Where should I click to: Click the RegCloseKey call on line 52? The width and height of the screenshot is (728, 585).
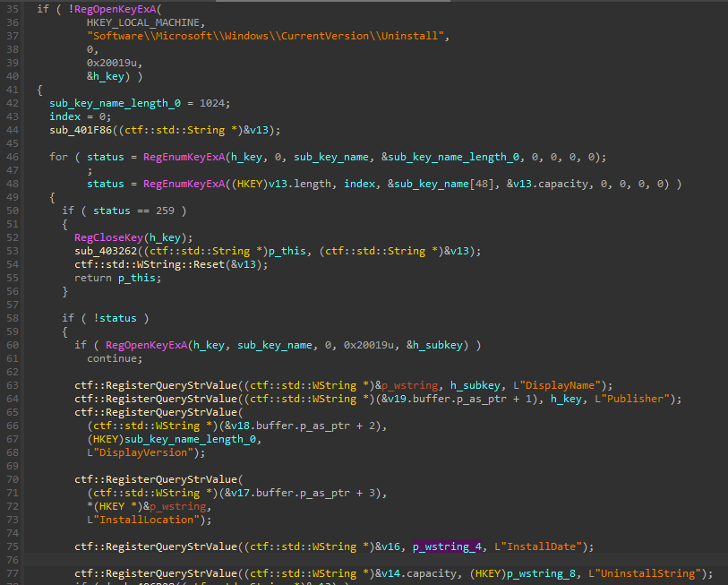[108, 238]
